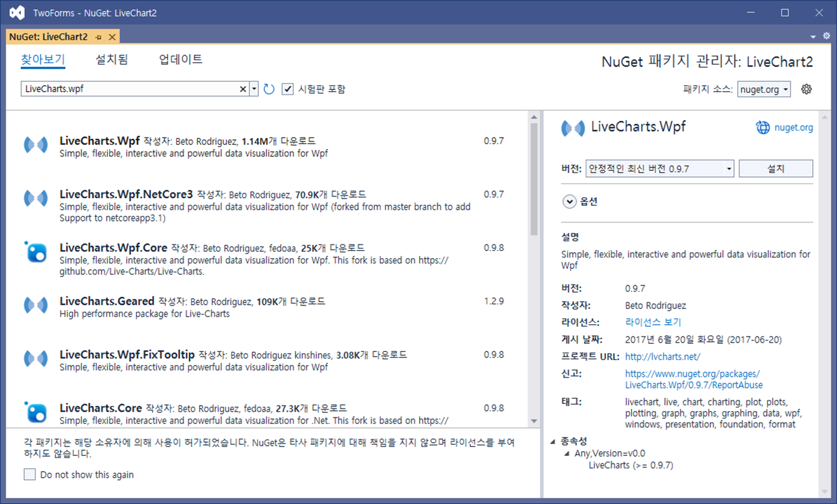This screenshot has height=504, width=837.
Task: Switch to the 설치됨 installed tab
Action: point(112,59)
